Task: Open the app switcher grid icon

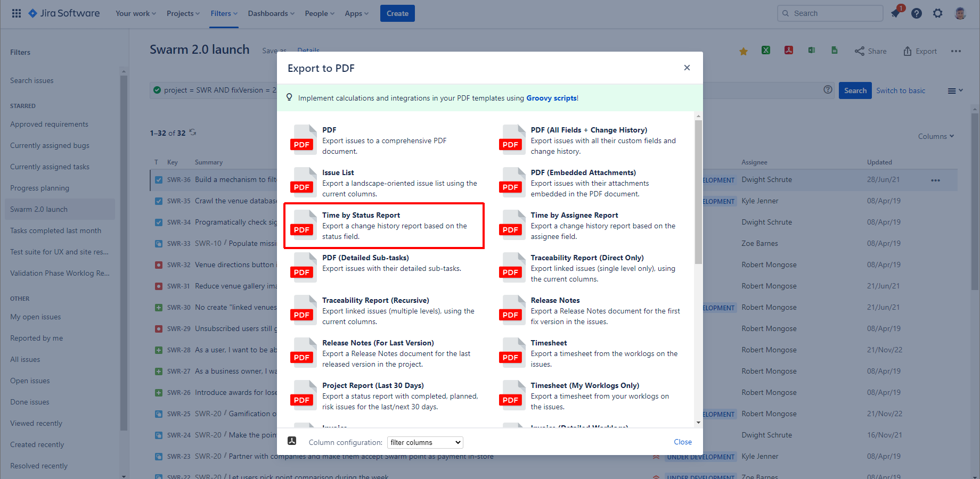Action: [17, 13]
